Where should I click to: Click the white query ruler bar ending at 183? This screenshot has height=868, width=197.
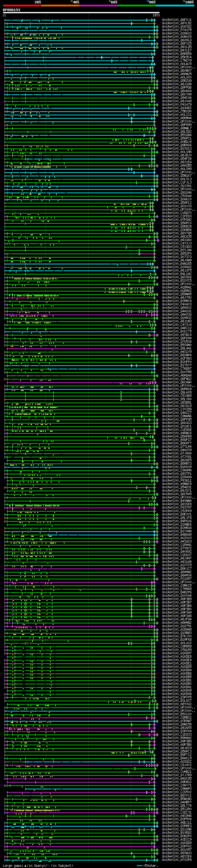pos(81,12)
